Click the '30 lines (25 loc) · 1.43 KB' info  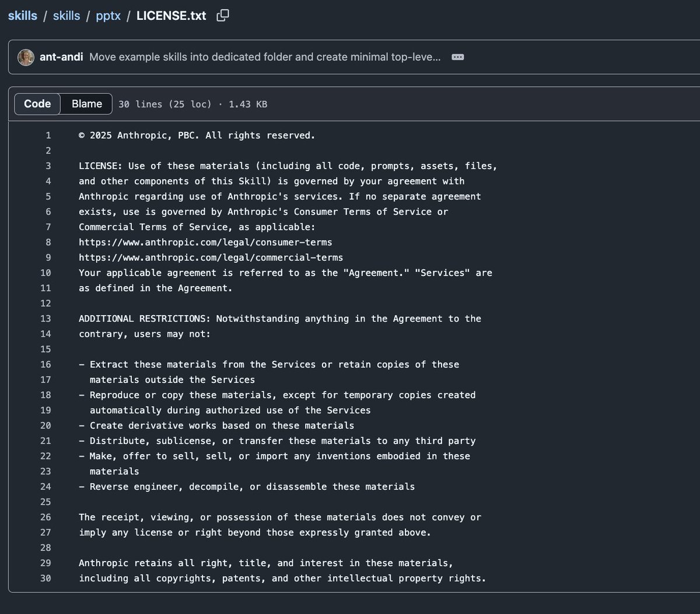point(193,104)
